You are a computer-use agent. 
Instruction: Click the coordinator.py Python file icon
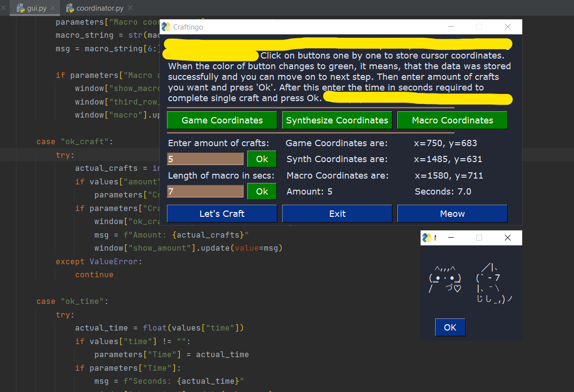pos(70,8)
